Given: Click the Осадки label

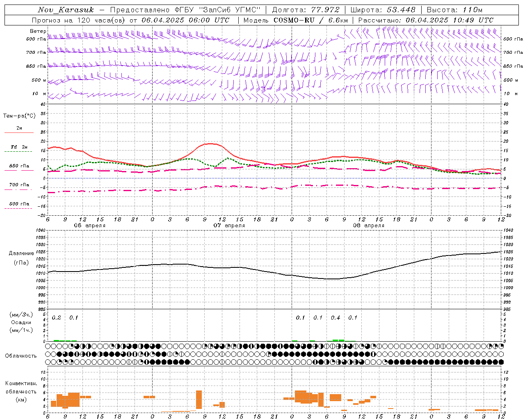Looking at the screenshot, I should point(21,322).
